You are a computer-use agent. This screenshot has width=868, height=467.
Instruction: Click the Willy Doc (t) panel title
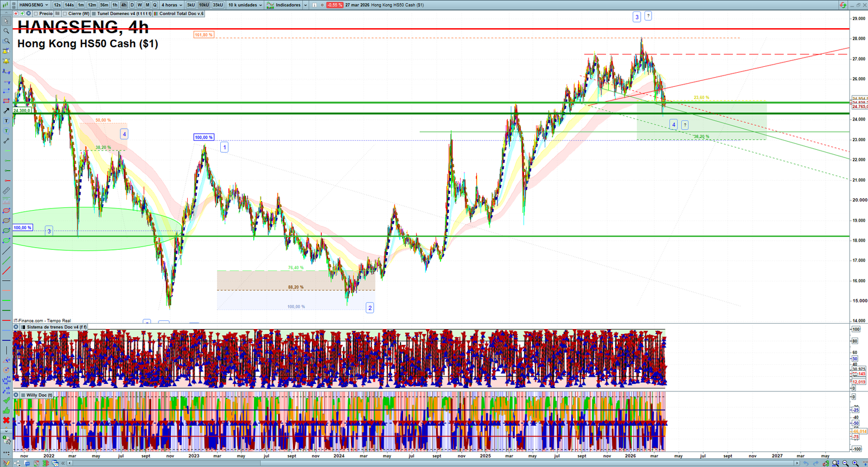(x=40, y=395)
